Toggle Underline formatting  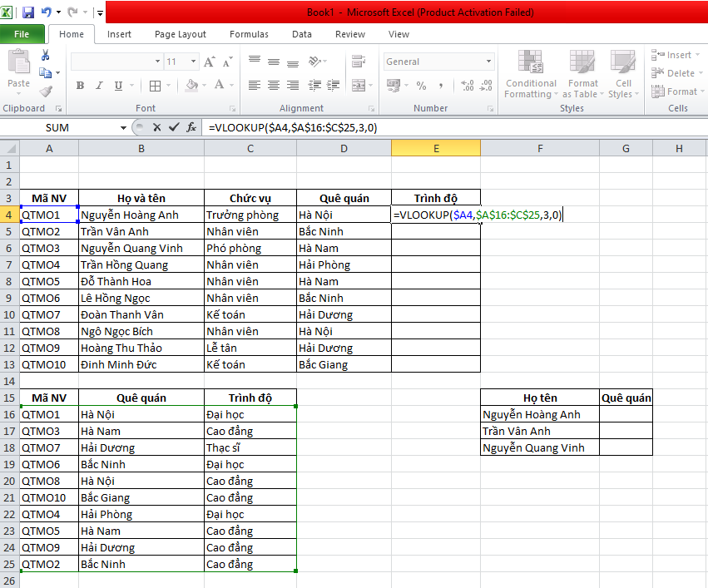tap(118, 86)
